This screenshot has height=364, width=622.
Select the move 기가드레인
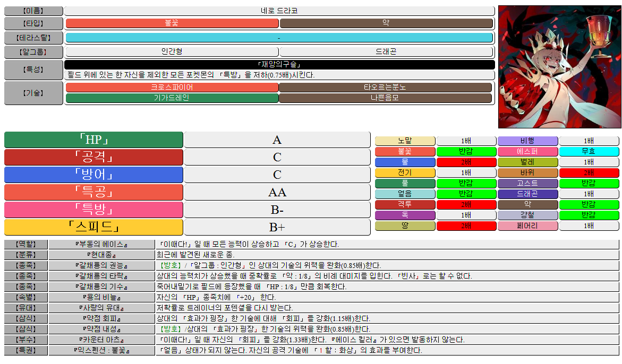(172, 98)
